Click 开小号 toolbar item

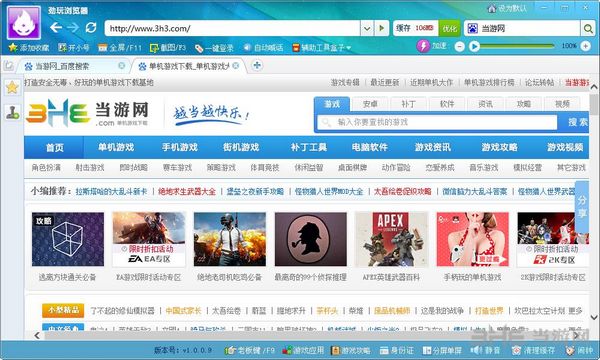point(74,47)
